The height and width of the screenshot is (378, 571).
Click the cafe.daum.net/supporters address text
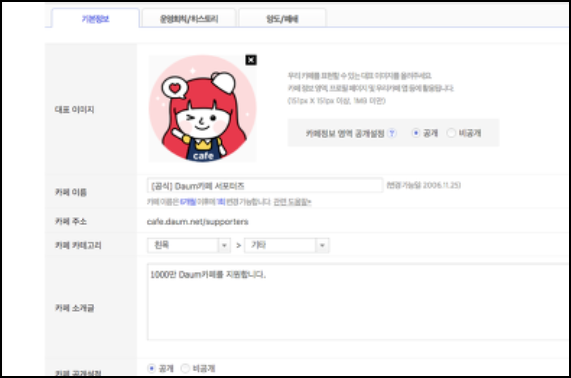(x=197, y=221)
